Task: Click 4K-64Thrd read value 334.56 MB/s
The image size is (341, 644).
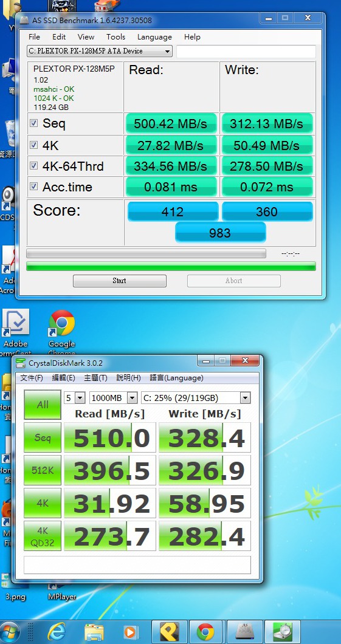Action: (x=171, y=166)
